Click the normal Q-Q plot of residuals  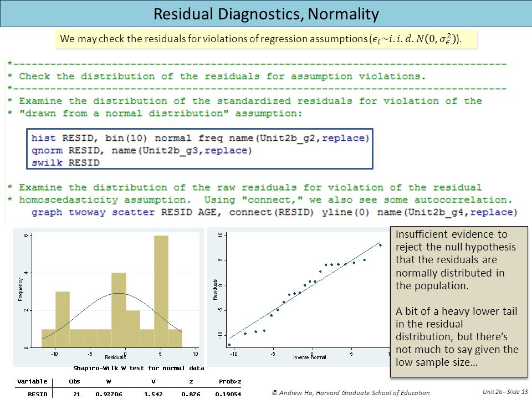299,296
